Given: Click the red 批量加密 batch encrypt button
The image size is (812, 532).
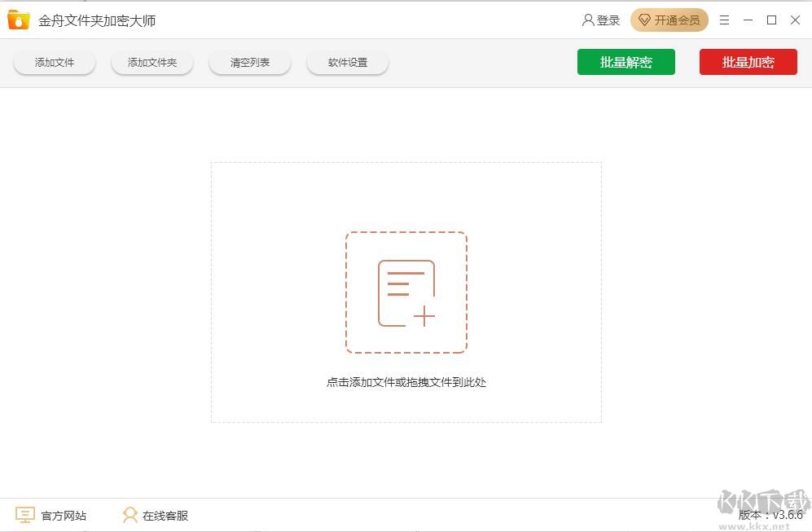Looking at the screenshot, I should tap(748, 61).
